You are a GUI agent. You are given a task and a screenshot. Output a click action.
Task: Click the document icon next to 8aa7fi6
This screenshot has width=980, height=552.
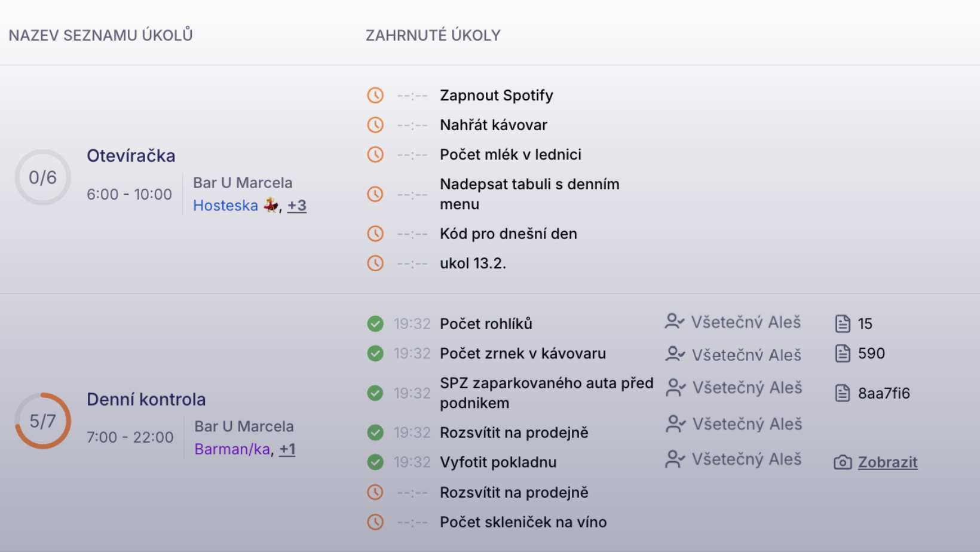(x=843, y=393)
